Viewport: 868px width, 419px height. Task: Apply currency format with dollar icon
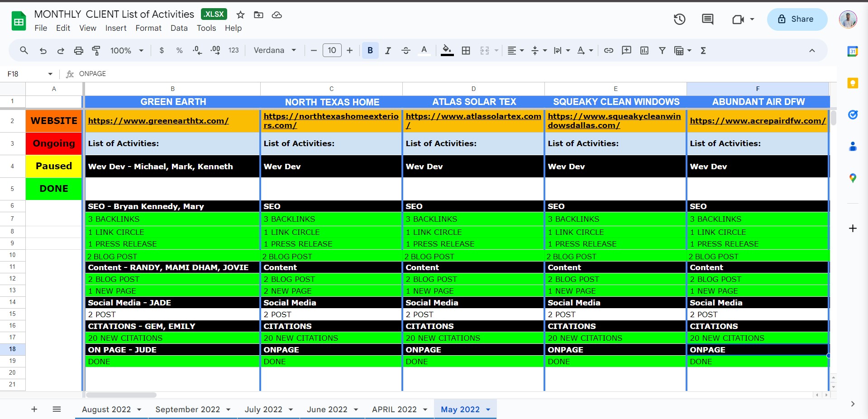162,51
